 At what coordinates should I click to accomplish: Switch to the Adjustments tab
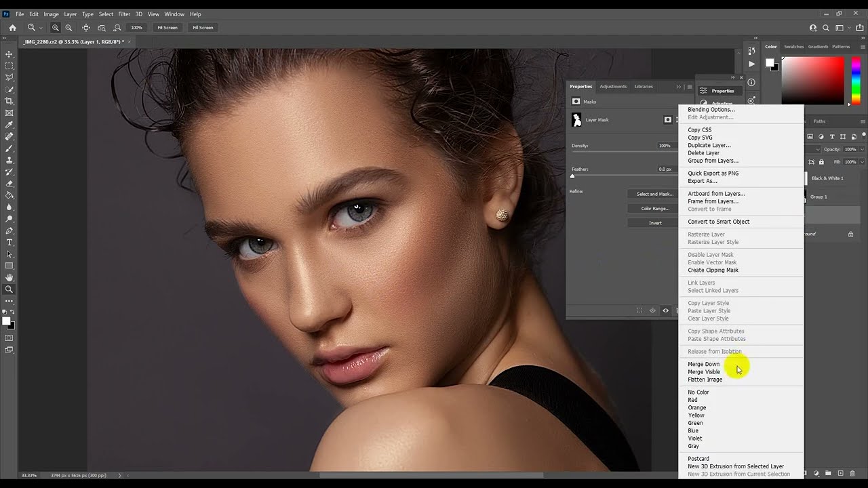613,87
